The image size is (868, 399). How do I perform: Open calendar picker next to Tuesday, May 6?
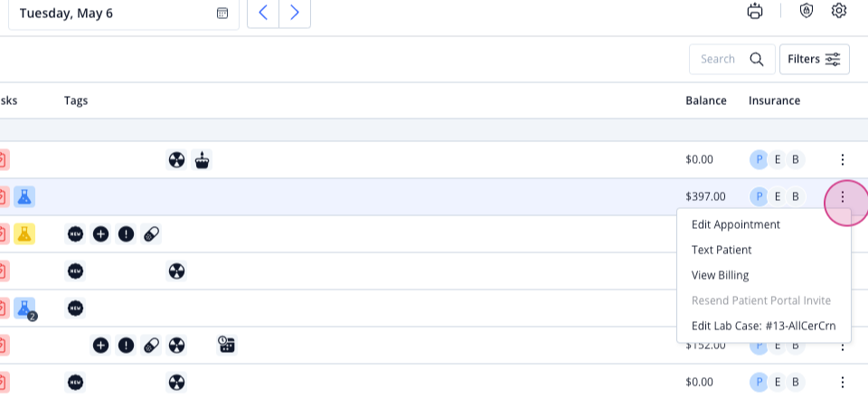[222, 13]
